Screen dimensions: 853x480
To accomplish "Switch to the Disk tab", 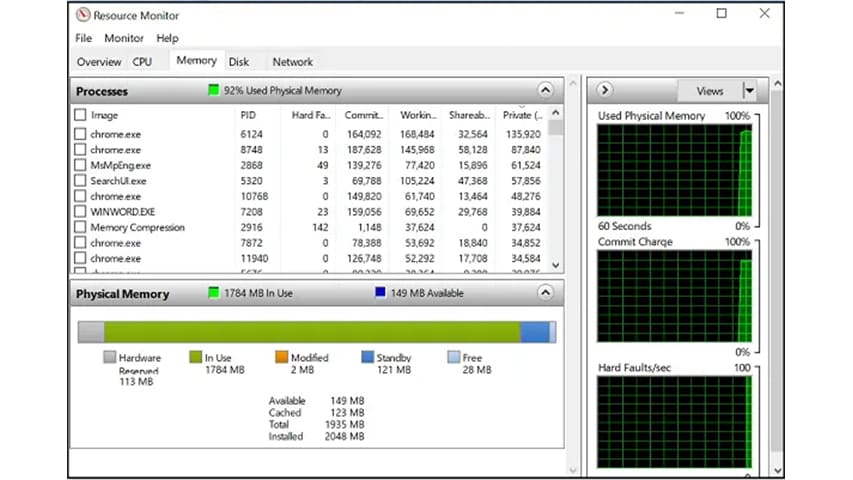I will coord(239,61).
